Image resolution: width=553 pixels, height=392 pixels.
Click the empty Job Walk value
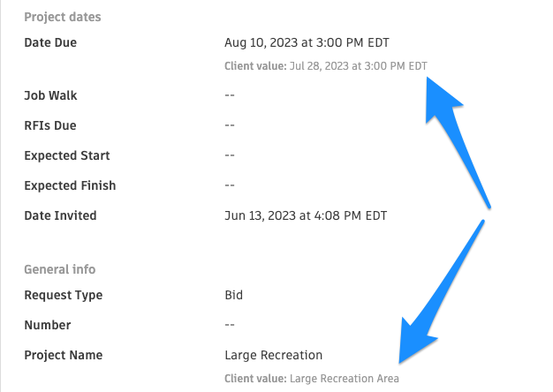point(230,95)
